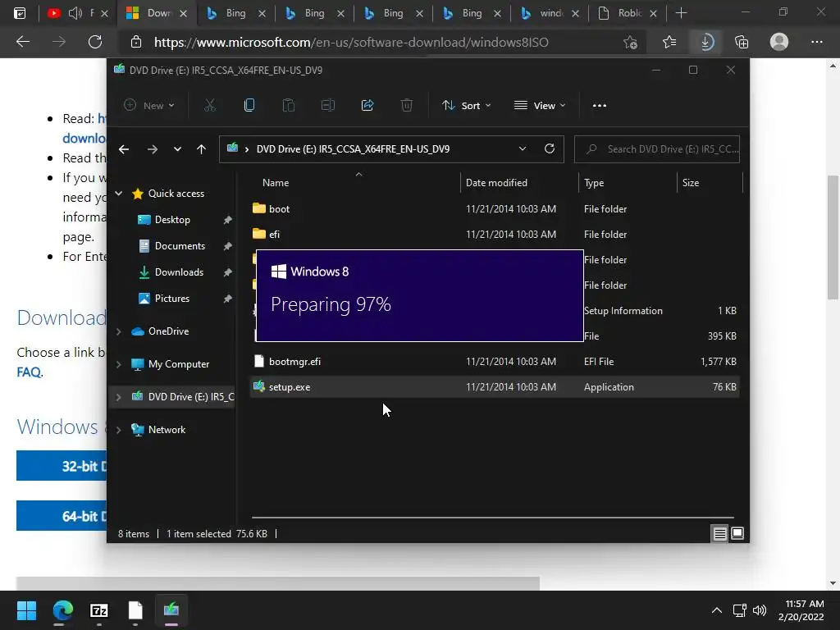Click the webpage vertical scrollbar thumb
The height and width of the screenshot is (630, 840).
[833, 237]
